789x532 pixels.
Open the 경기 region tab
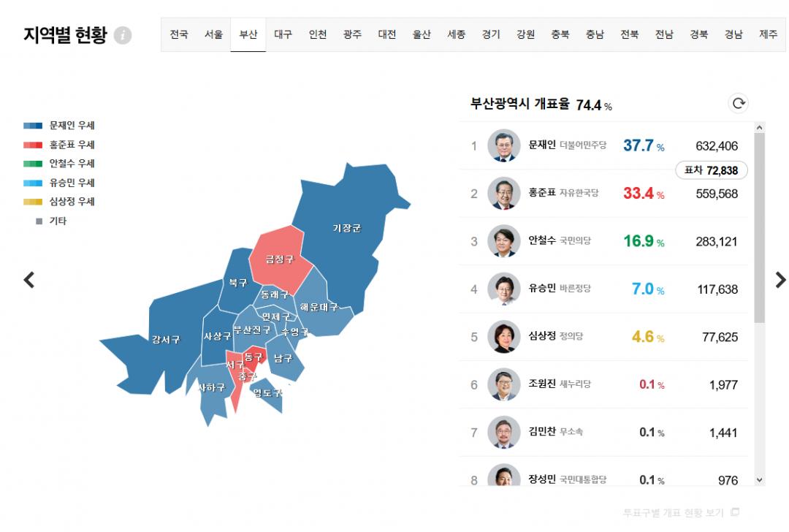click(x=491, y=34)
